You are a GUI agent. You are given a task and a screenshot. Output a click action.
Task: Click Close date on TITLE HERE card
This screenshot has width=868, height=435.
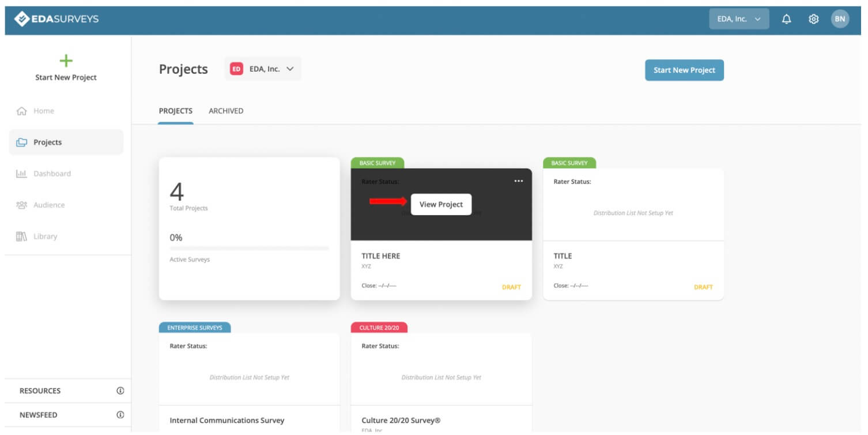[x=379, y=286]
